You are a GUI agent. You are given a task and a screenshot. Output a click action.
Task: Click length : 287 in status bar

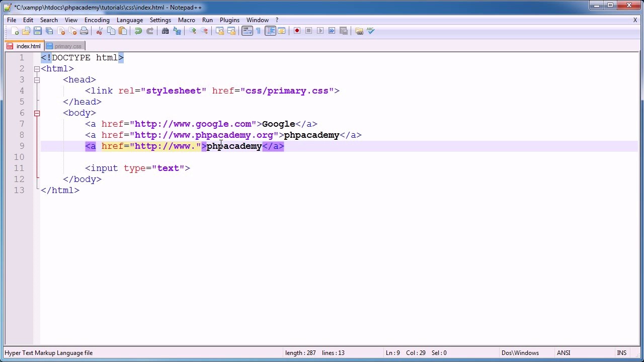[x=300, y=353]
